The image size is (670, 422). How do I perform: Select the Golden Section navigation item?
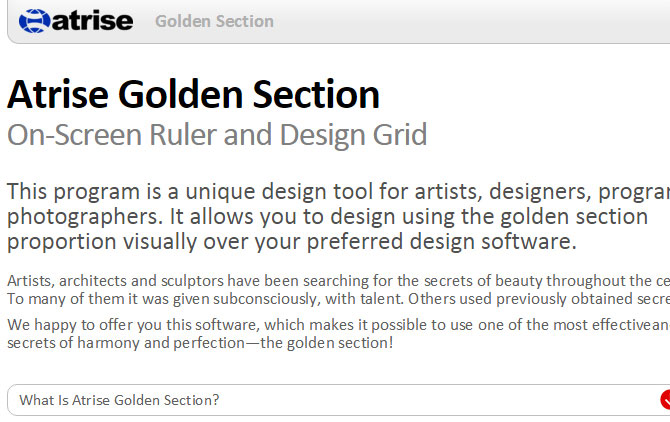click(215, 21)
